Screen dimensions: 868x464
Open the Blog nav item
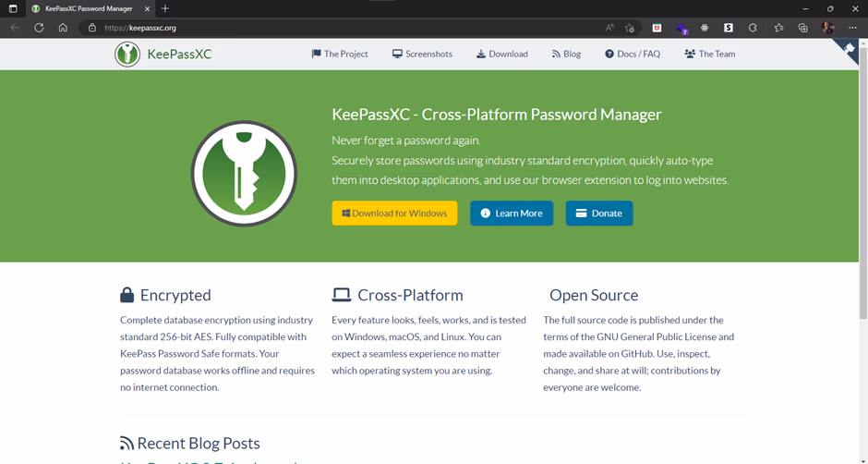click(x=566, y=54)
